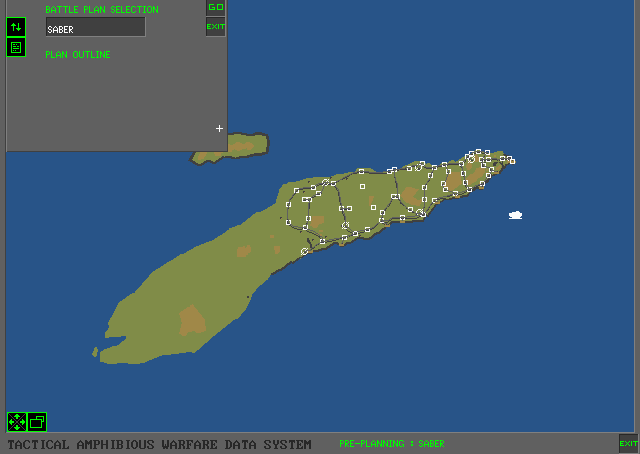This screenshot has width=640, height=454.
Task: Click the Tactical Amphibious Warfare Data System title
Action: [x=159, y=444]
